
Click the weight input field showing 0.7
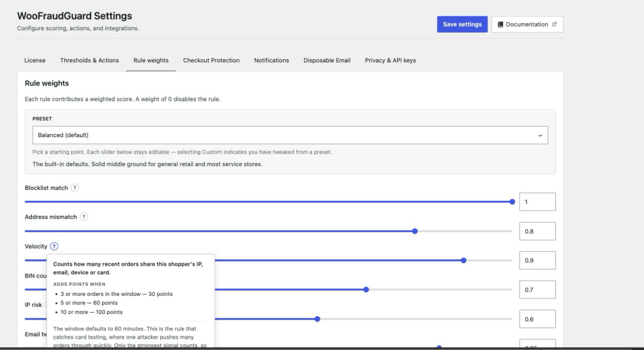[x=537, y=290]
